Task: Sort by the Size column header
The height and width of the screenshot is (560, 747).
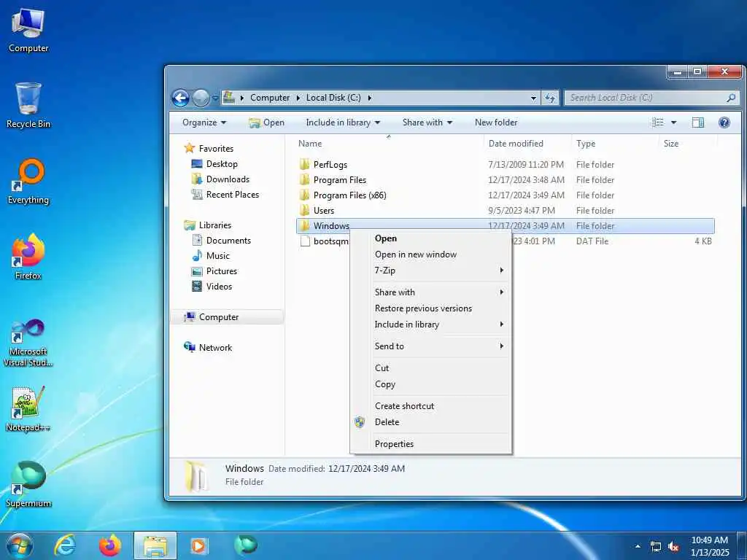Action: (x=687, y=144)
